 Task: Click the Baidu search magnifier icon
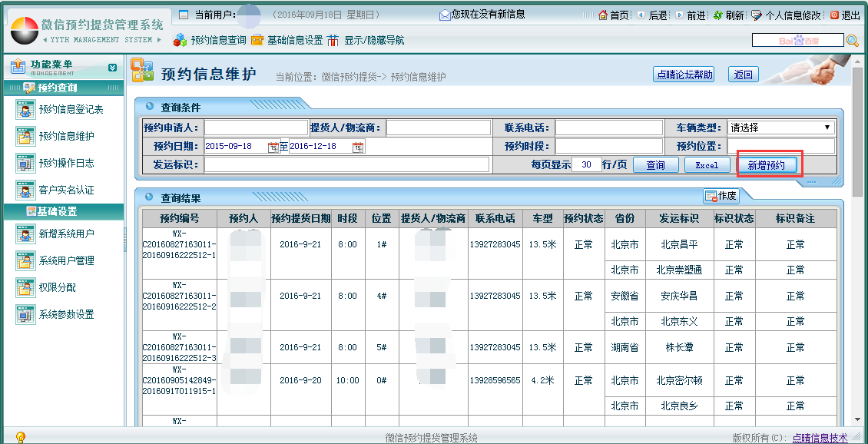click(852, 41)
